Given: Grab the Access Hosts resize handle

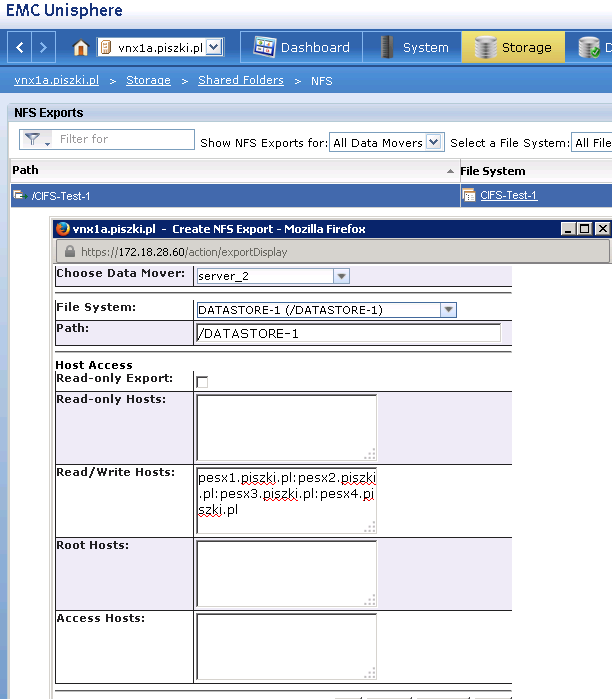Looking at the screenshot, I should coord(370,674).
